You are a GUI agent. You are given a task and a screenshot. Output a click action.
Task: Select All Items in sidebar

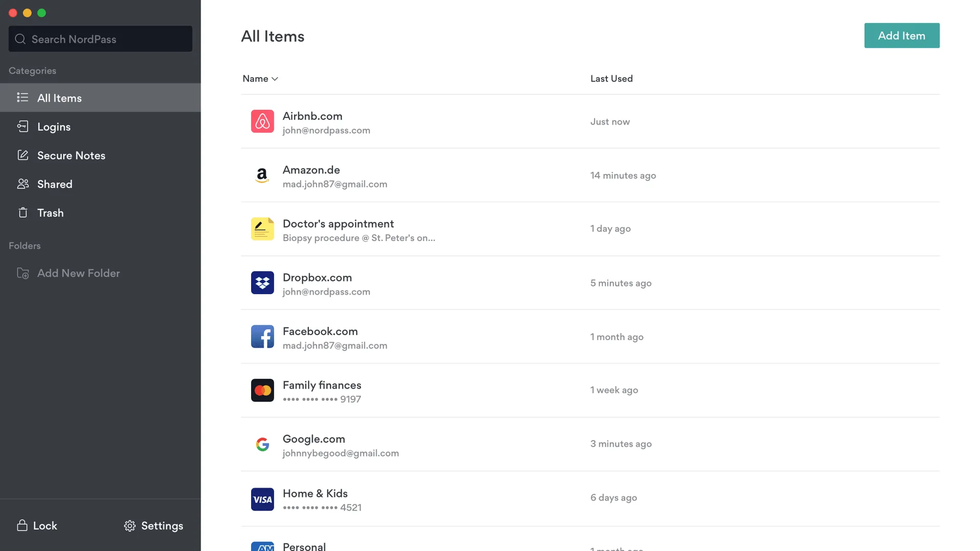59,98
